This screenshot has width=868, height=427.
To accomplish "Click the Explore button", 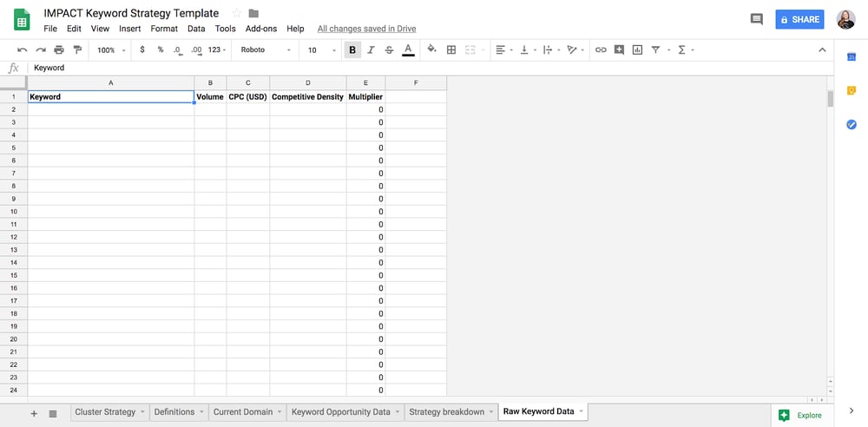I will 800,416.
